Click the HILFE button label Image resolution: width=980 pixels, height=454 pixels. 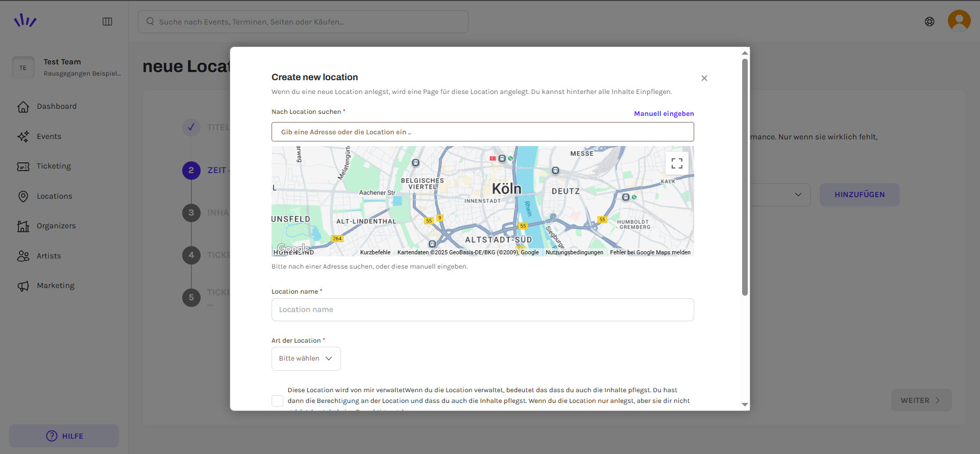(72, 436)
